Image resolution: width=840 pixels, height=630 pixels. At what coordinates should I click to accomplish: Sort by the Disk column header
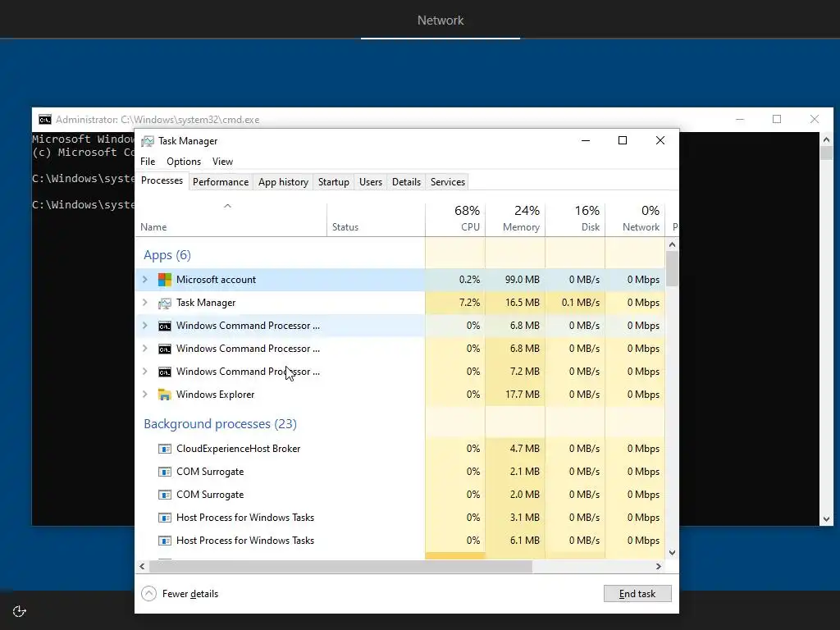point(575,220)
